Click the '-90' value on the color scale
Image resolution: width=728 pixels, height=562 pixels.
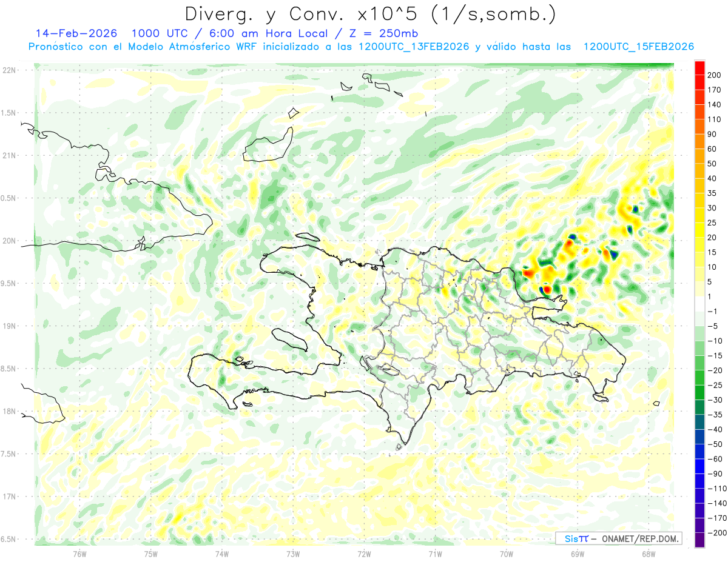click(x=713, y=473)
